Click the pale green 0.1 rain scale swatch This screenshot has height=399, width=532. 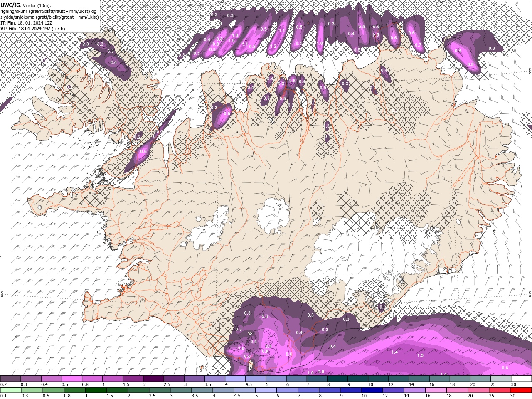[11, 390]
